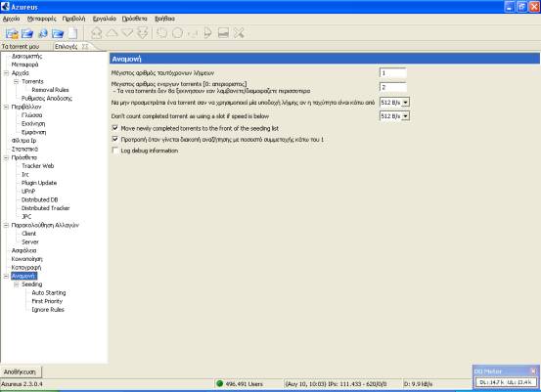
Task: Switch to the Τα torrent μου tab
Action: pos(21,46)
